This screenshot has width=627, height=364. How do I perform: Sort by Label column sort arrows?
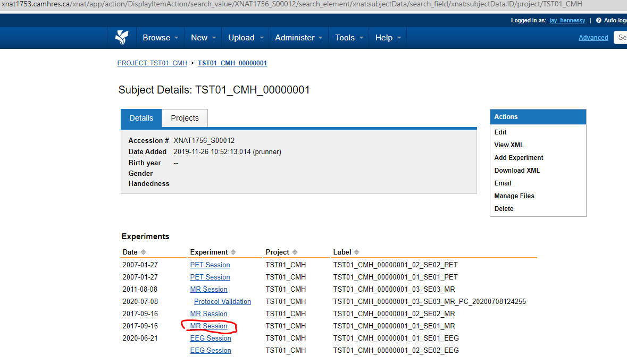coord(356,252)
